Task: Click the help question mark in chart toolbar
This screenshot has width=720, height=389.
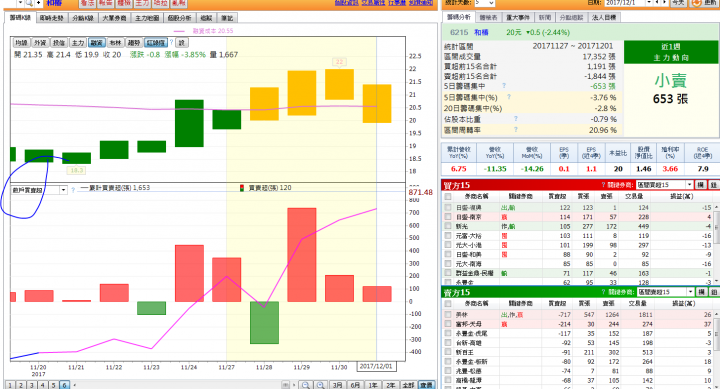Action: coord(172,42)
